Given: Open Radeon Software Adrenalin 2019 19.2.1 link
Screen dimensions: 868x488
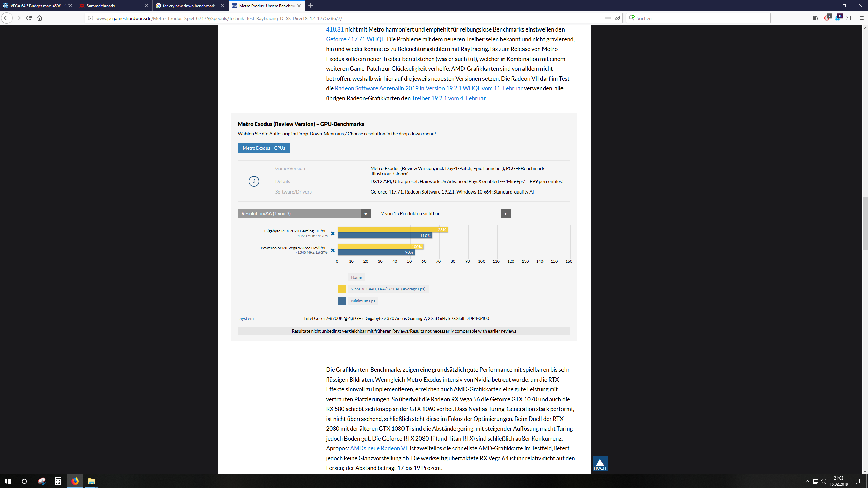Looking at the screenshot, I should pyautogui.click(x=429, y=88).
